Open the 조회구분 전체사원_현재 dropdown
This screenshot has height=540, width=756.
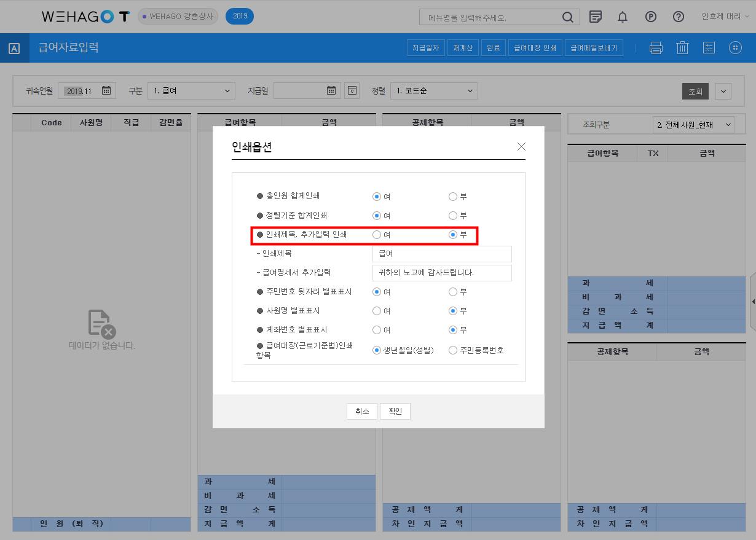(x=693, y=125)
